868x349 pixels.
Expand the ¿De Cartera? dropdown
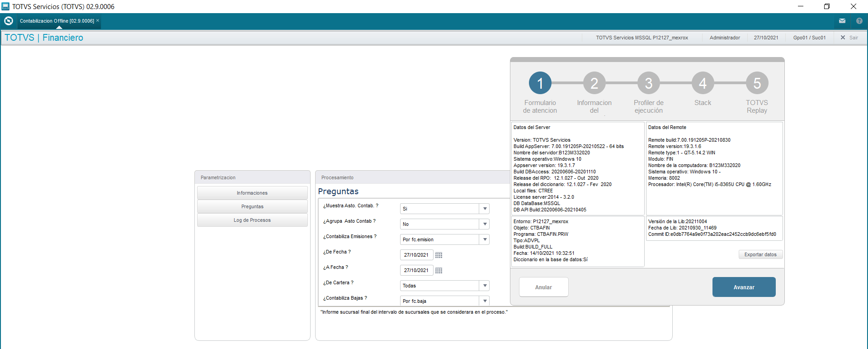coord(485,286)
